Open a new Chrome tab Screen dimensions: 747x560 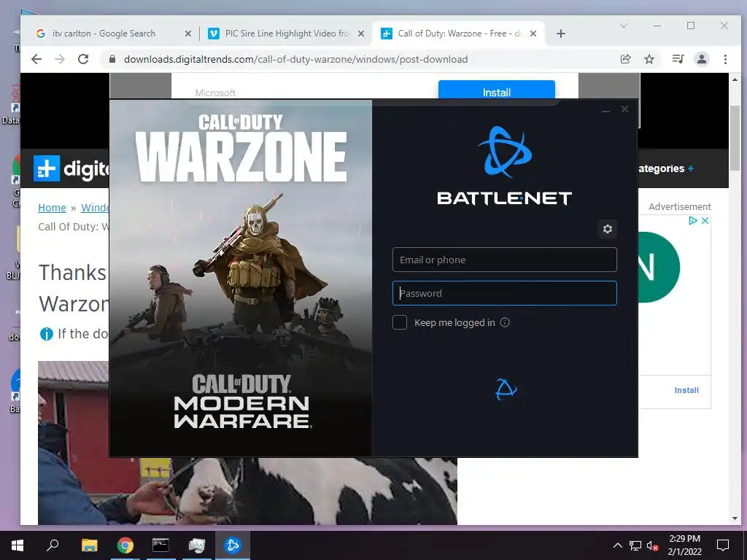point(561,34)
